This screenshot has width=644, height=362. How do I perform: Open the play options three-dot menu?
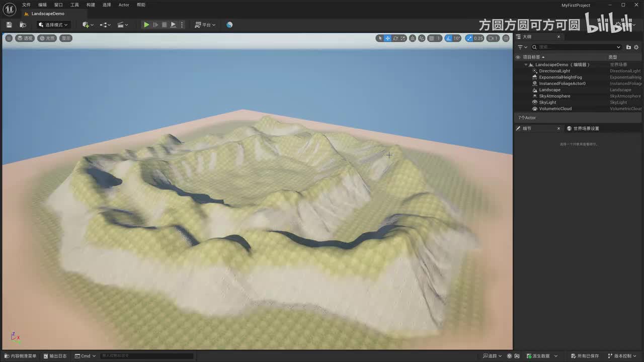(182, 25)
